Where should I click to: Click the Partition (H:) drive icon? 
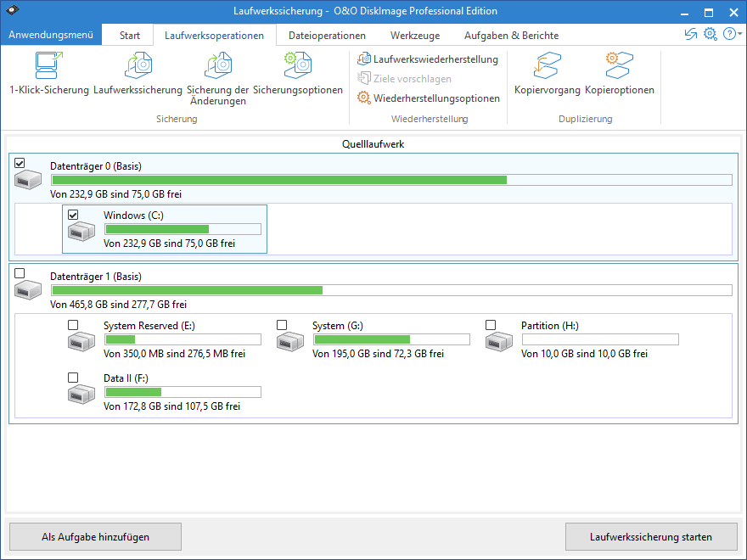click(499, 341)
